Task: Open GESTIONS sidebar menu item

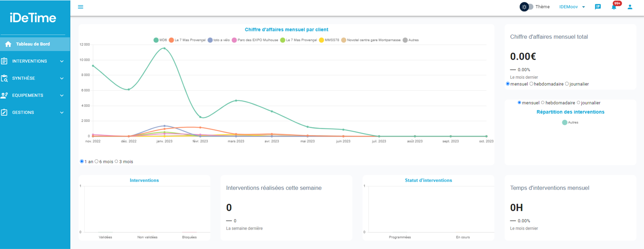Action: (35, 112)
